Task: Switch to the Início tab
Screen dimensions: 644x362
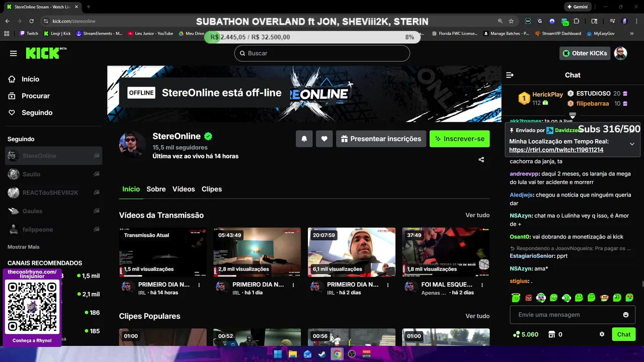Action: pyautogui.click(x=131, y=189)
